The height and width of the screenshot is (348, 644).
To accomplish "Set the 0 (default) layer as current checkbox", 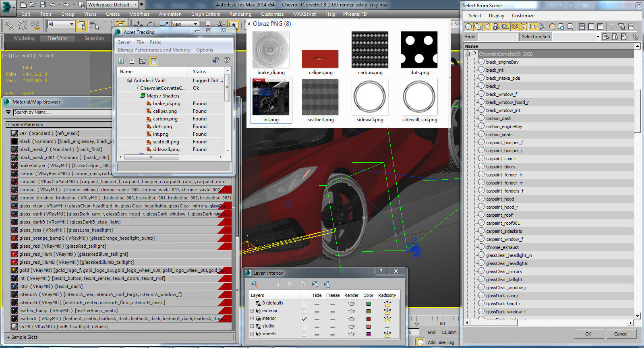I will click(304, 304).
